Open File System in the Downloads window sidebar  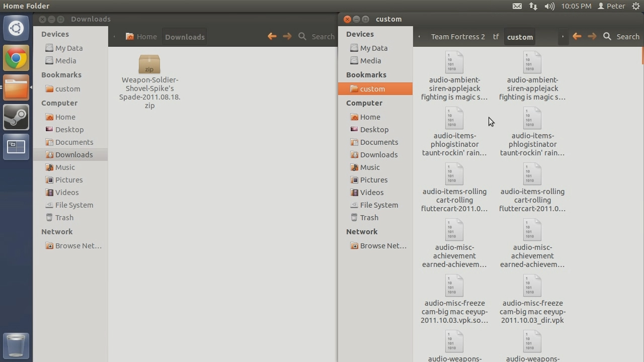pos(74,205)
